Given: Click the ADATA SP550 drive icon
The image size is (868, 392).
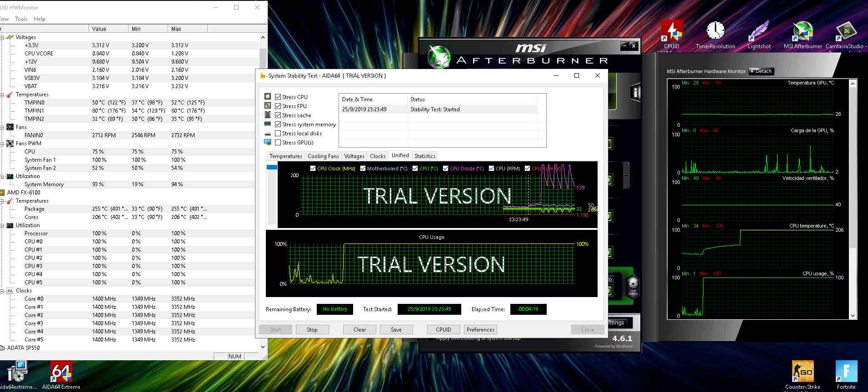Looking at the screenshot, I should tap(2, 348).
